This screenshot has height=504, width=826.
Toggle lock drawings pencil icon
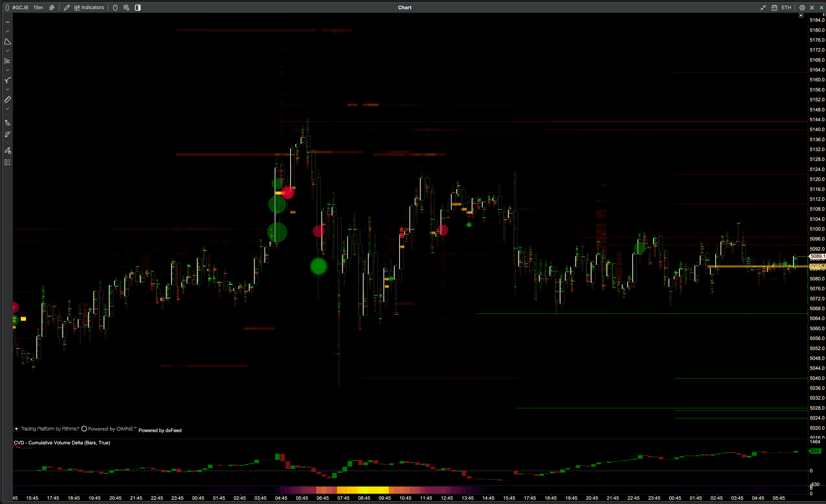[7, 150]
